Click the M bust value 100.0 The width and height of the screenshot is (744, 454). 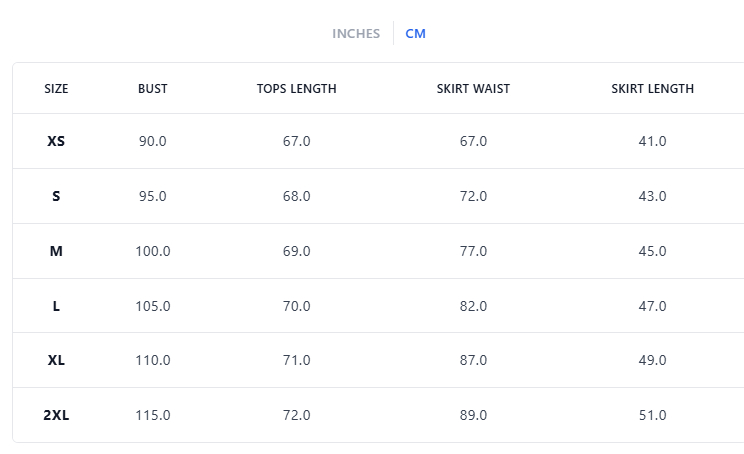[x=153, y=252]
